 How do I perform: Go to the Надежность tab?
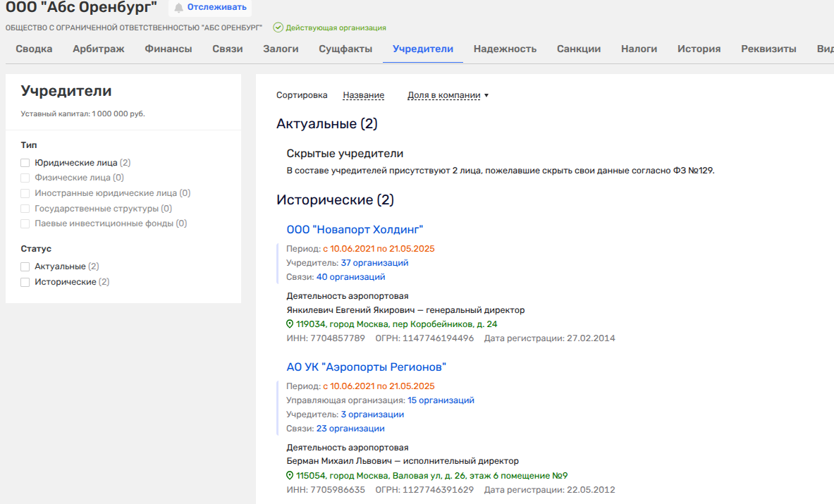(x=505, y=49)
